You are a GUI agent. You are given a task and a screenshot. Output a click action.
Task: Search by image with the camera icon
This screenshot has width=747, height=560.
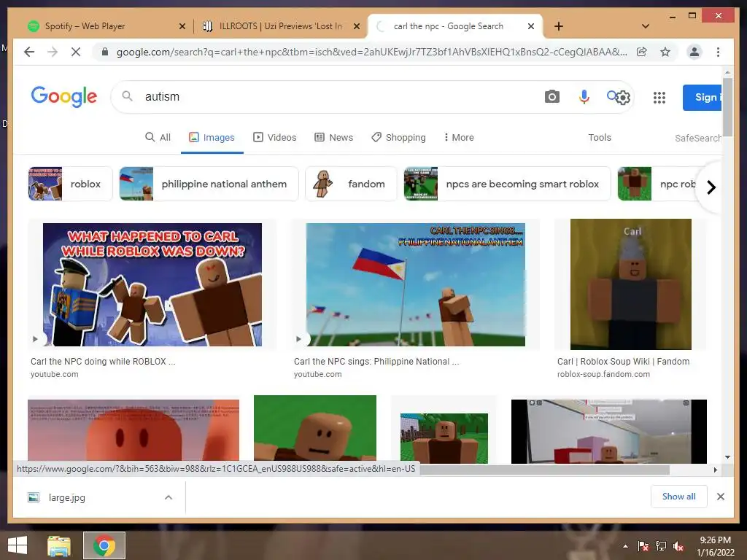(x=551, y=97)
